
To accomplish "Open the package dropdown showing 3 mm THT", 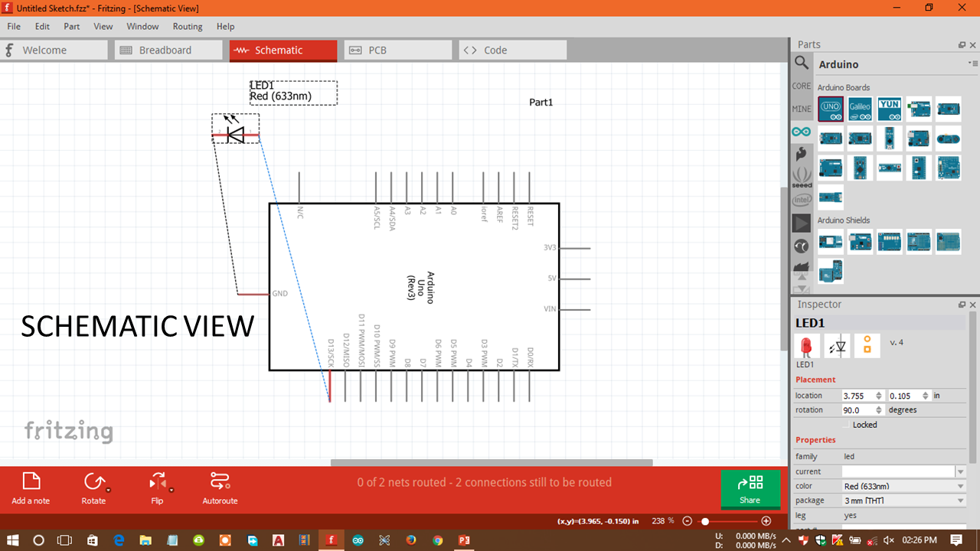I will (959, 500).
